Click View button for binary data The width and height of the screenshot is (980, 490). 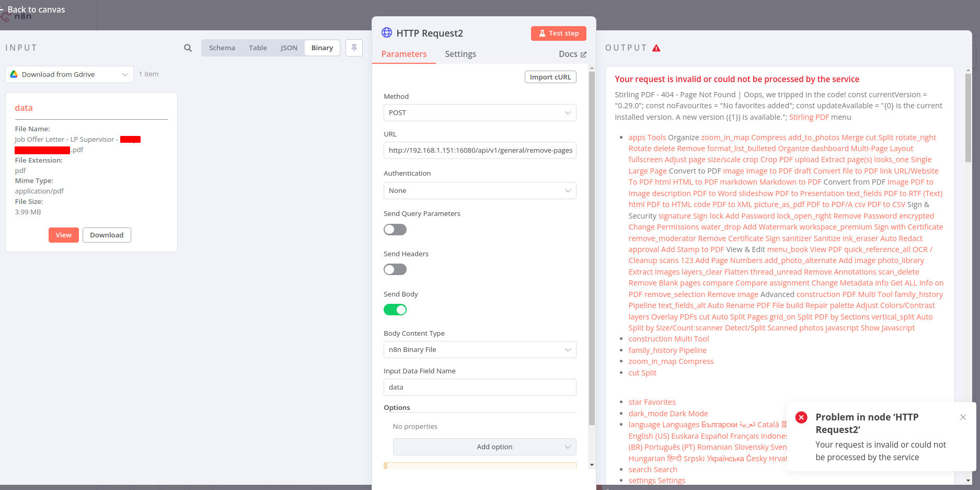point(64,235)
